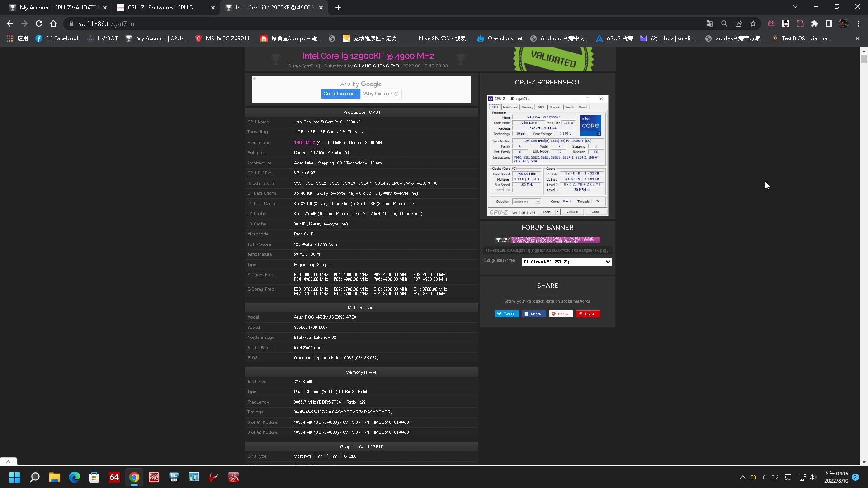Open Chrome three-dot menu
This screenshot has height=488, width=868.
(x=858, y=23)
